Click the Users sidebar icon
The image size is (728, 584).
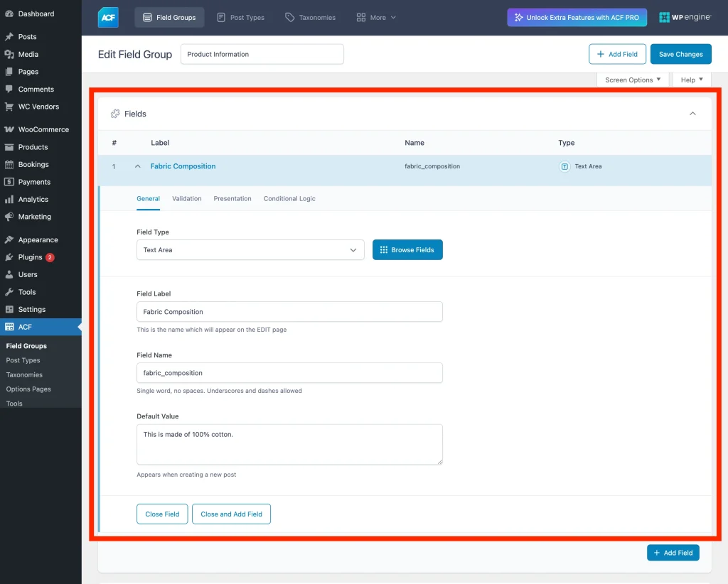coord(9,275)
